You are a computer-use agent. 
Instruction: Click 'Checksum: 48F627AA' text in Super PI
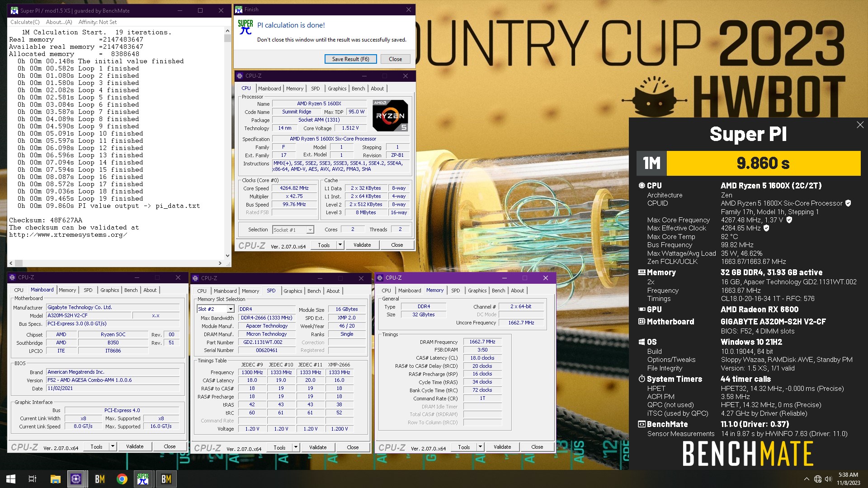click(46, 221)
